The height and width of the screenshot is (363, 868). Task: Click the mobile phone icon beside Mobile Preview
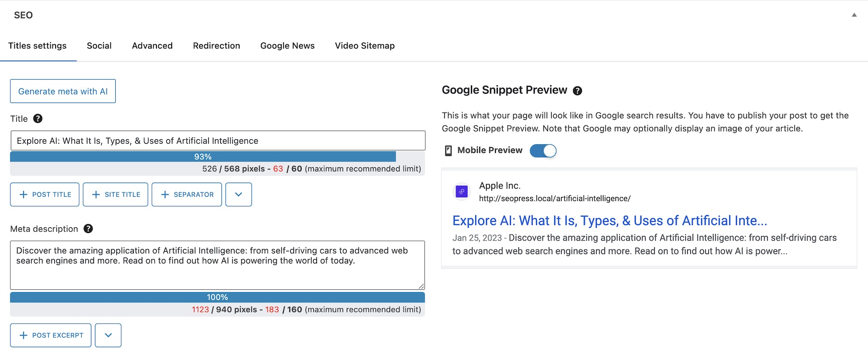click(x=448, y=151)
